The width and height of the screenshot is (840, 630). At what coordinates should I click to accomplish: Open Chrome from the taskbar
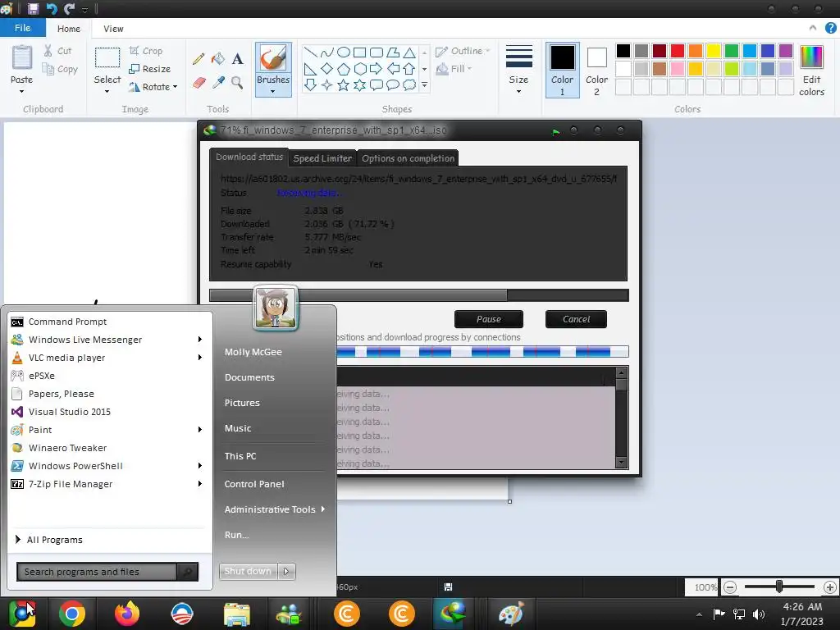[72, 614]
